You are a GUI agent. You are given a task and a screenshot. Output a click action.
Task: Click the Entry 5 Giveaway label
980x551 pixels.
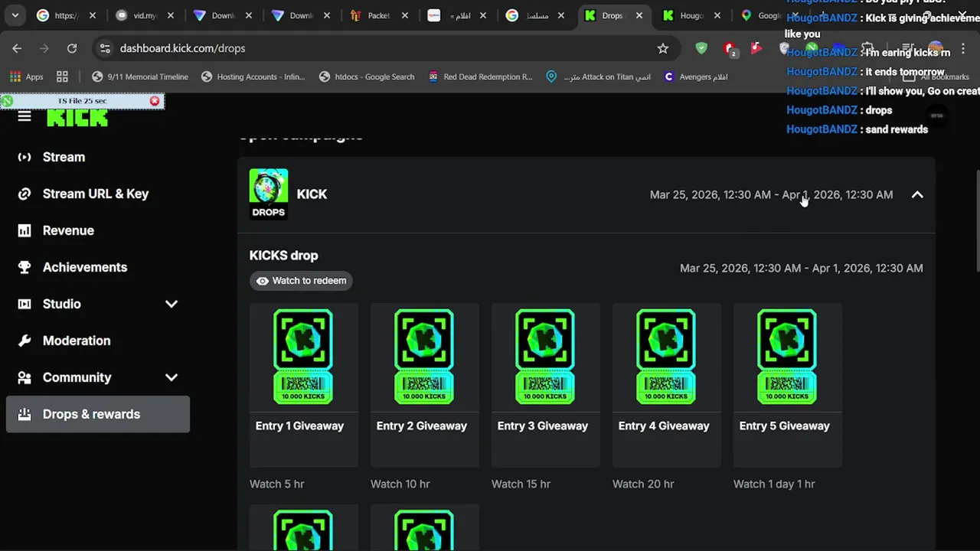tap(785, 425)
